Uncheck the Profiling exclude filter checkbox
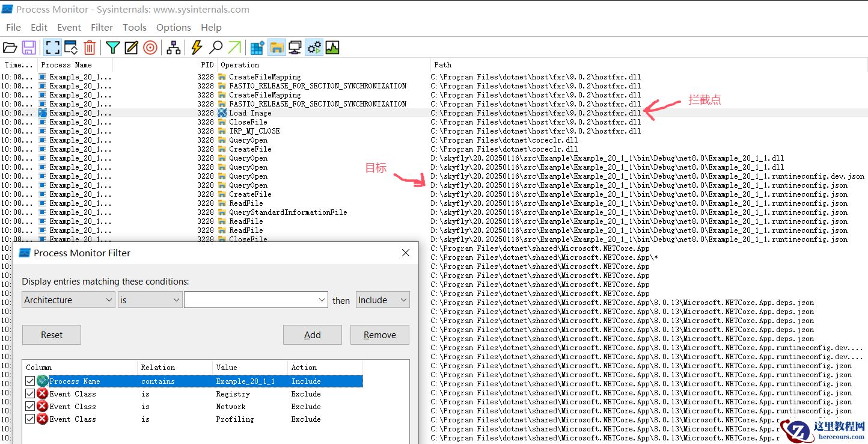 (x=30, y=419)
